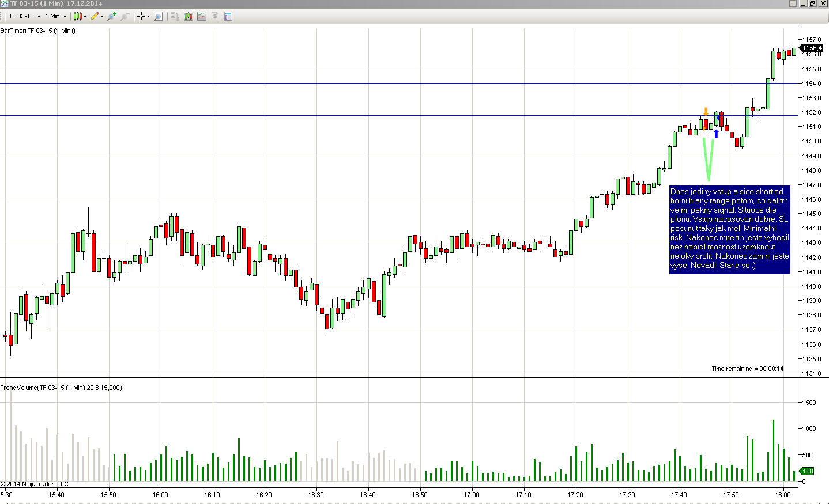The width and height of the screenshot is (829, 504).
Task: Click the zoom out magnifier icon
Action: 125,16
